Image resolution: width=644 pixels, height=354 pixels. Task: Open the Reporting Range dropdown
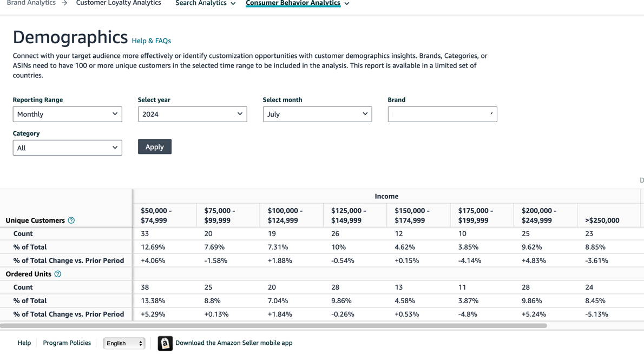(67, 114)
